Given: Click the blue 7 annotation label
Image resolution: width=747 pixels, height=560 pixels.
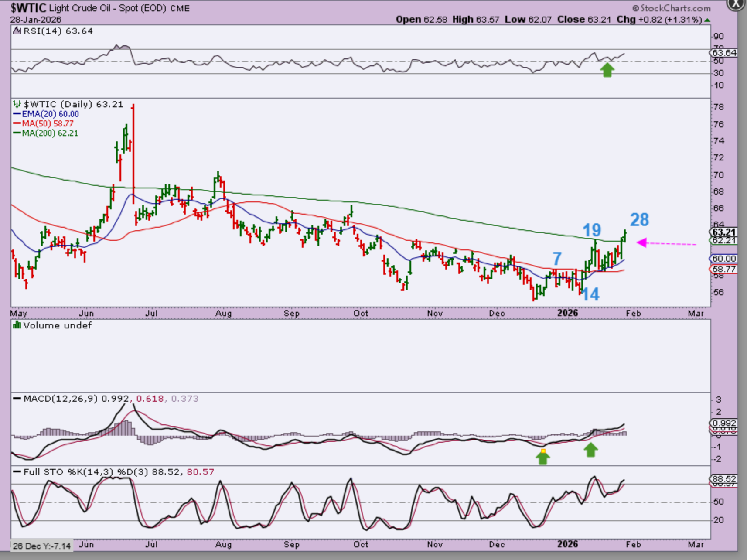Looking at the screenshot, I should 557,259.
